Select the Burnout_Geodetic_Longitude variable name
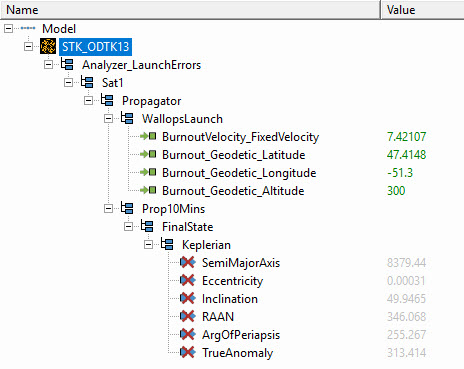 [239, 173]
